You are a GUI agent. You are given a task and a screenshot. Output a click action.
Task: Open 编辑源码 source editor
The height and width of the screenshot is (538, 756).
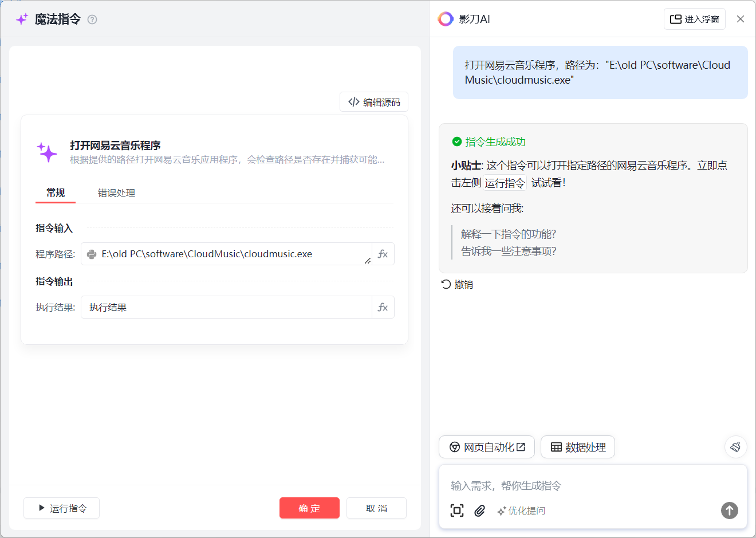click(x=374, y=102)
